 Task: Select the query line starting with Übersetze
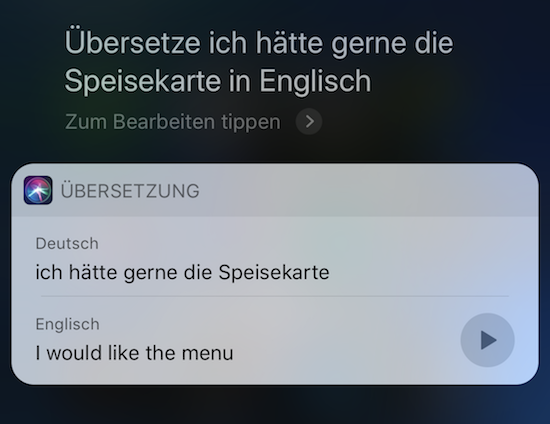tap(259, 43)
